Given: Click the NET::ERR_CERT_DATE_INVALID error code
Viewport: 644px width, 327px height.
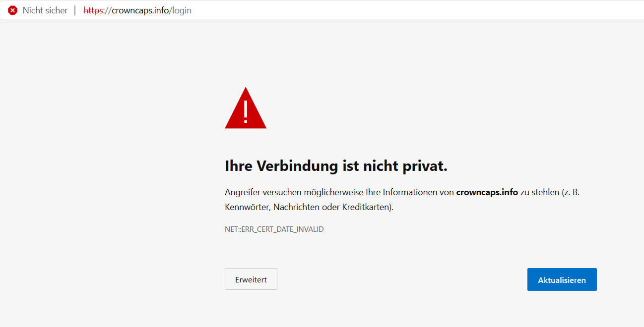Looking at the screenshot, I should point(274,229).
